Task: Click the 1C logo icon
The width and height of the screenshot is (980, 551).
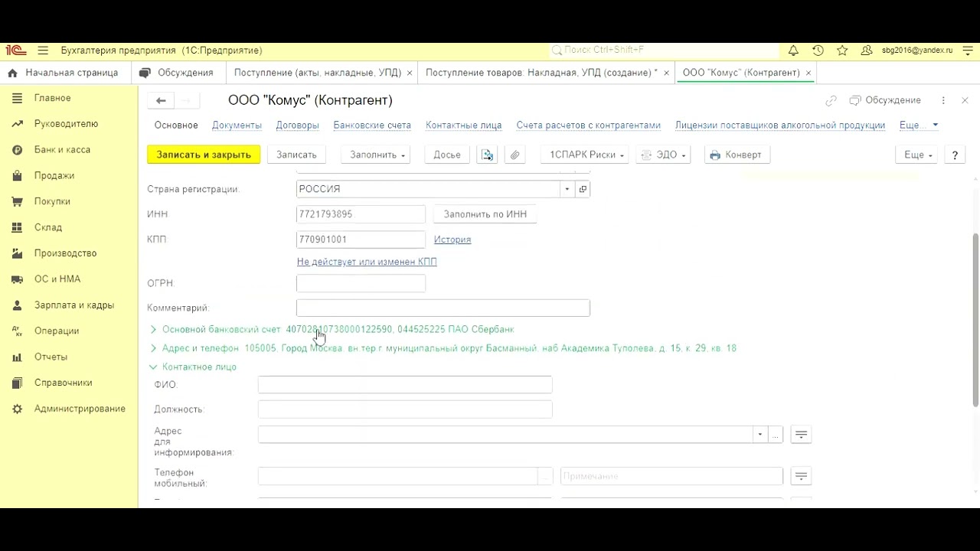Action: point(16,51)
